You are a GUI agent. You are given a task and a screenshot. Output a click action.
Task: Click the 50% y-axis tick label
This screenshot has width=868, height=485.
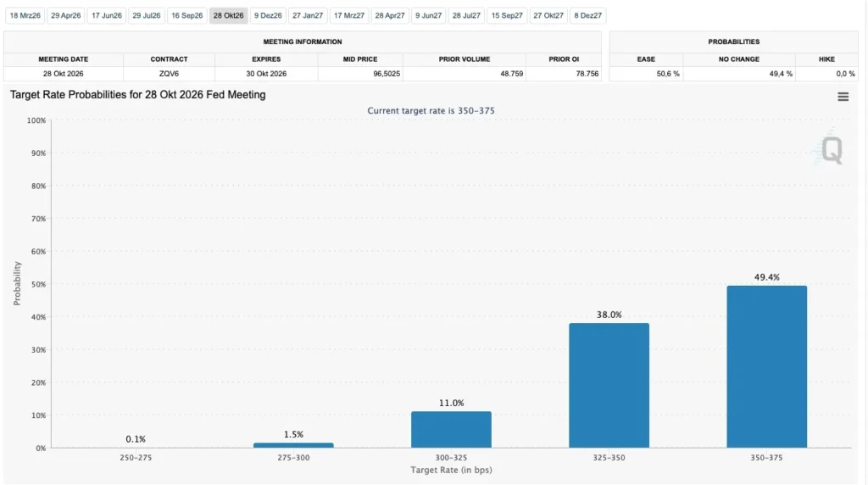(39, 285)
